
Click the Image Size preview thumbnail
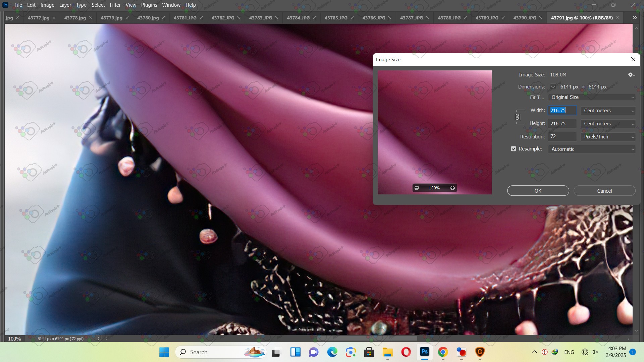coord(435,132)
